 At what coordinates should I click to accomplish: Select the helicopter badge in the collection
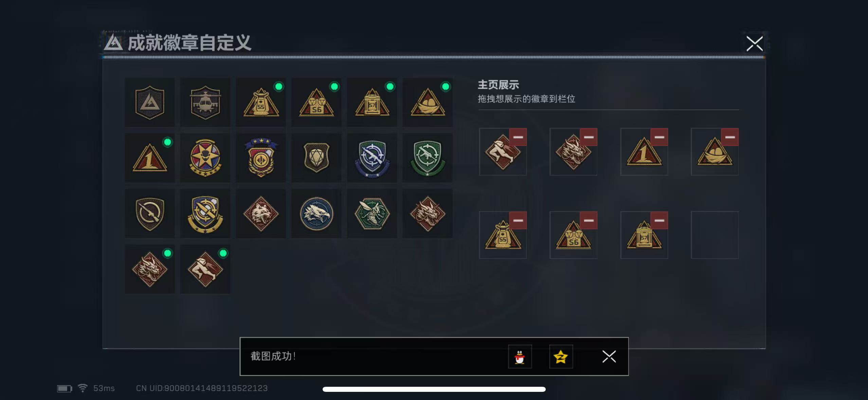205,102
